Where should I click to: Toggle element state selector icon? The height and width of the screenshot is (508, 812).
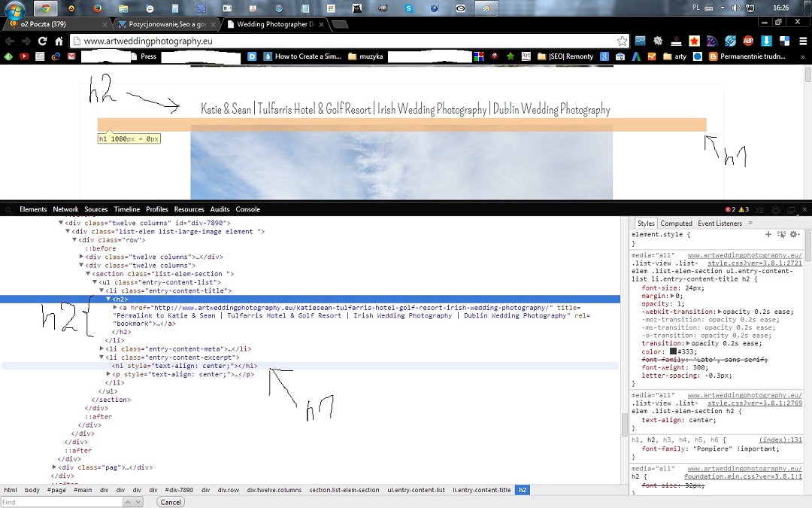tap(781, 234)
